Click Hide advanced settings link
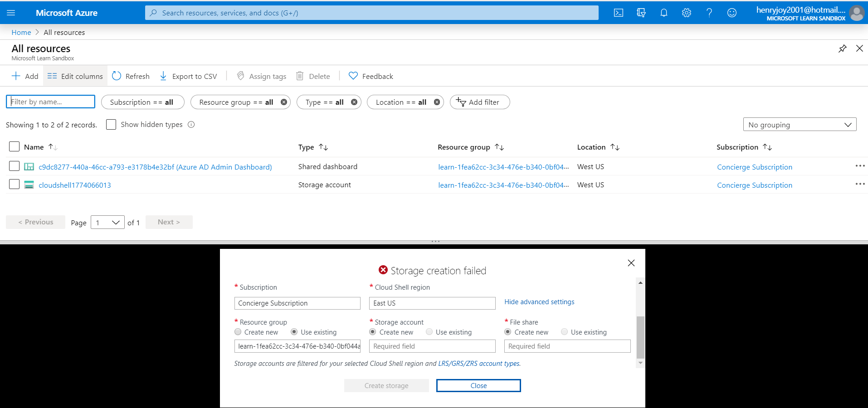 (539, 302)
